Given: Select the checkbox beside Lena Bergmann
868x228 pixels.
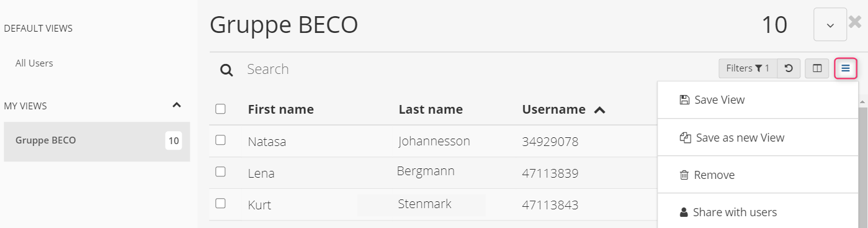Looking at the screenshot, I should click(x=220, y=171).
